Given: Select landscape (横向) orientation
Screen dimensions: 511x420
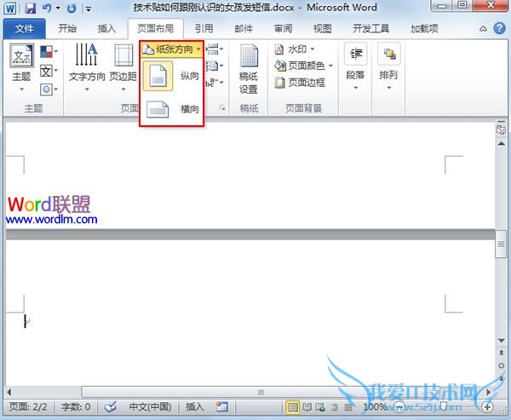Looking at the screenshot, I should pos(172,109).
